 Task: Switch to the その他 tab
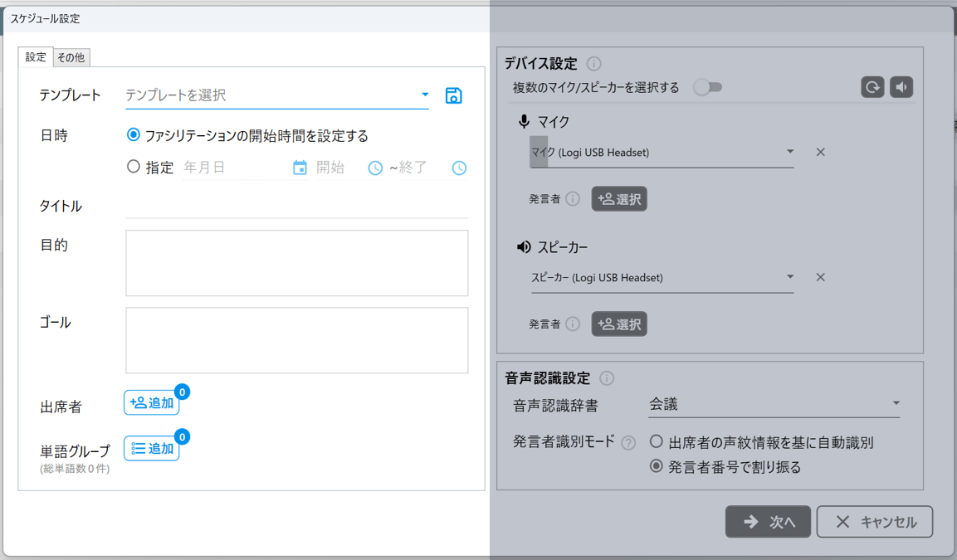[x=71, y=57]
